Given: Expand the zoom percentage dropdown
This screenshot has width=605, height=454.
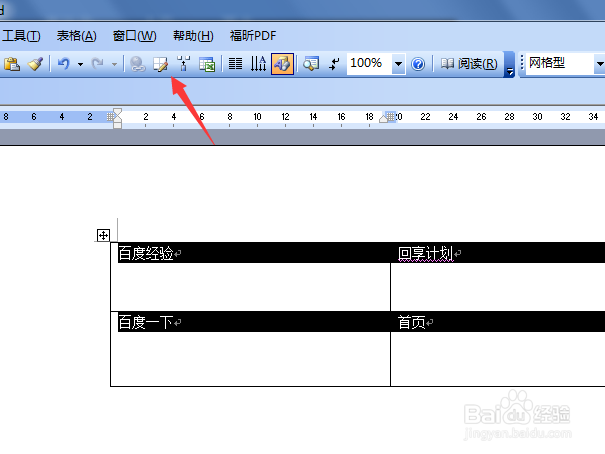Looking at the screenshot, I should [399, 64].
